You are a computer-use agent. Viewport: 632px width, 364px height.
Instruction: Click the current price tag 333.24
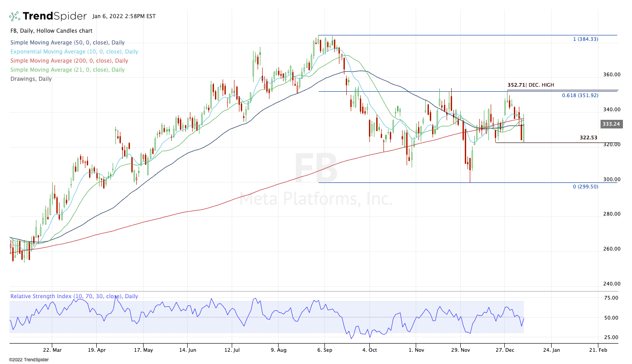[x=611, y=123]
